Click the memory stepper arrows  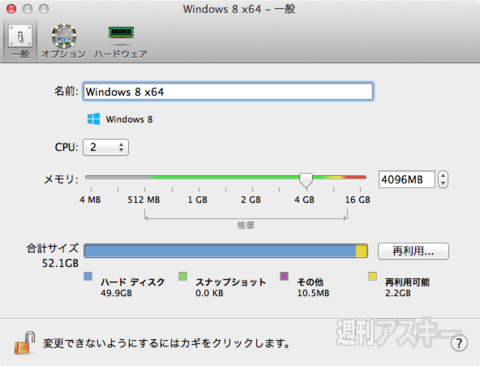tap(443, 180)
